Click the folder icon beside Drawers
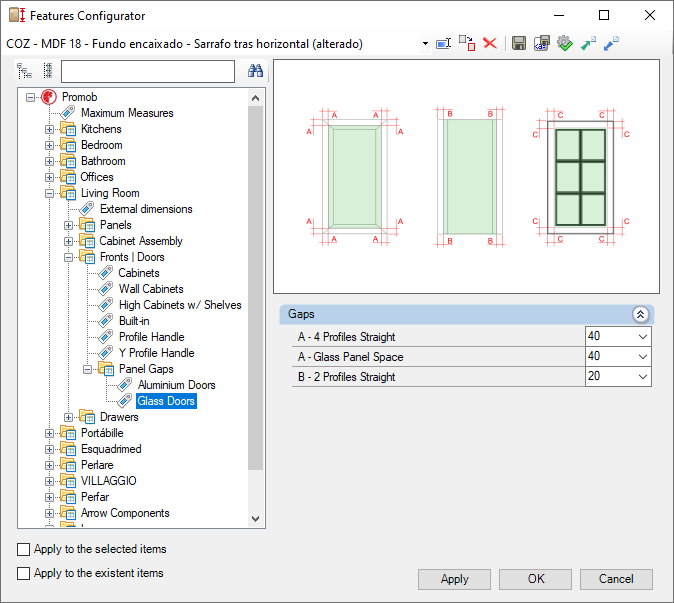The height and width of the screenshot is (603, 674). [x=87, y=417]
